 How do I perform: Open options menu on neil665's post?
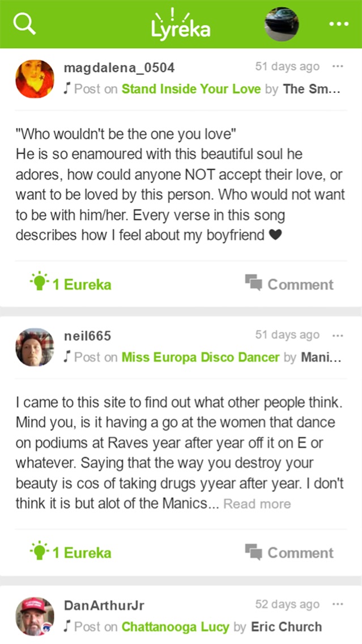pos(338,335)
